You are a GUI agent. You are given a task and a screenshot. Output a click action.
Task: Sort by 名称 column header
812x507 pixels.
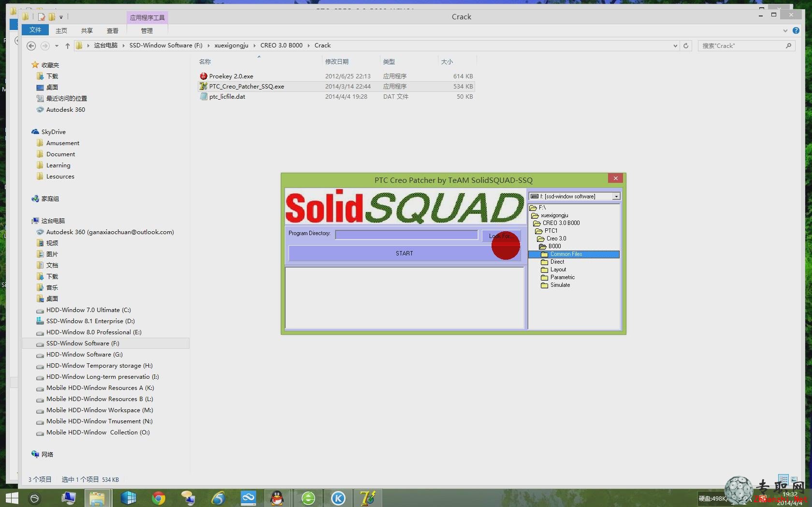pos(205,61)
